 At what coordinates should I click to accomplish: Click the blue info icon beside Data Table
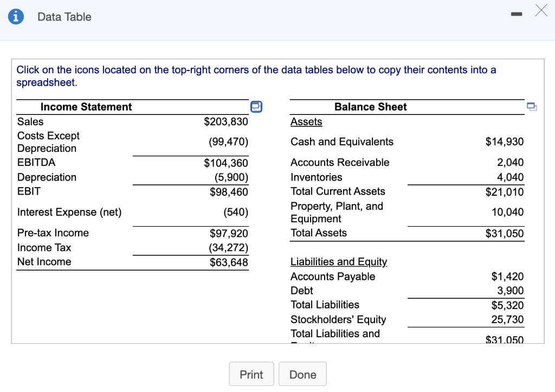(x=16, y=17)
